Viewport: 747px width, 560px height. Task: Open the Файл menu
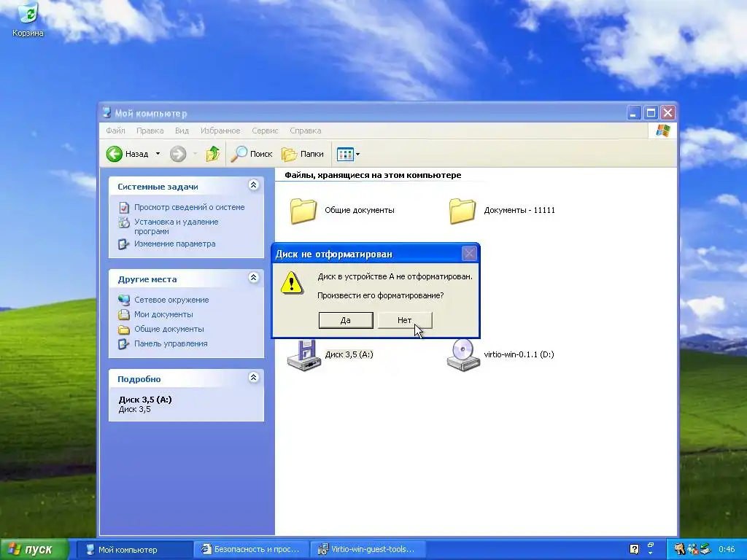[x=115, y=131]
